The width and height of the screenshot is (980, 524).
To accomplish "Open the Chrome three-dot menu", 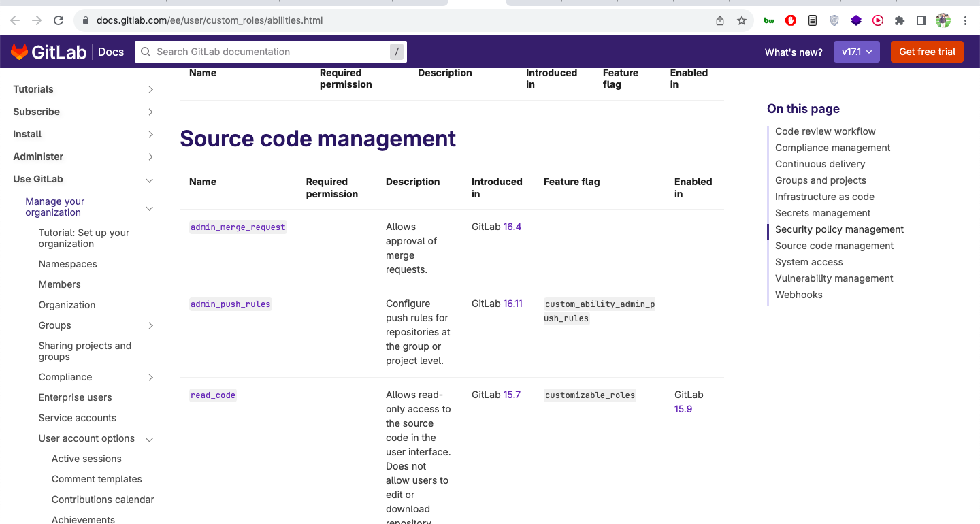I will click(x=965, y=20).
